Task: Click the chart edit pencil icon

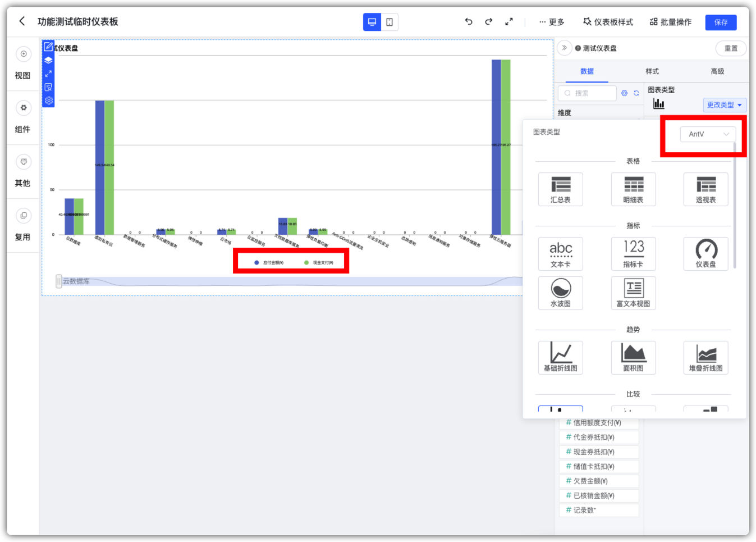Action: click(48, 47)
